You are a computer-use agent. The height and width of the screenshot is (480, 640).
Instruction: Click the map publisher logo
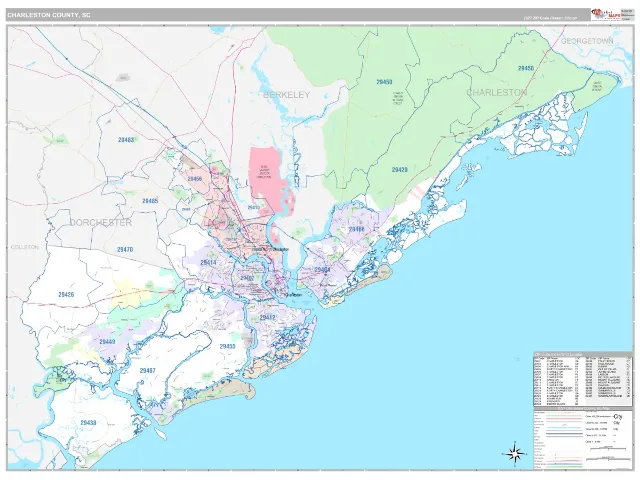click(606, 15)
